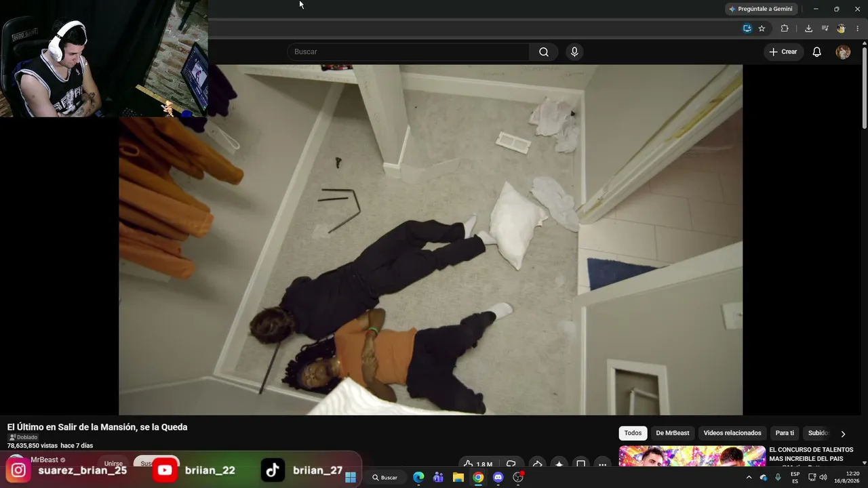The image size is (868, 488).
Task: Click the Windows taskbar Buscar search box
Action: 384,477
